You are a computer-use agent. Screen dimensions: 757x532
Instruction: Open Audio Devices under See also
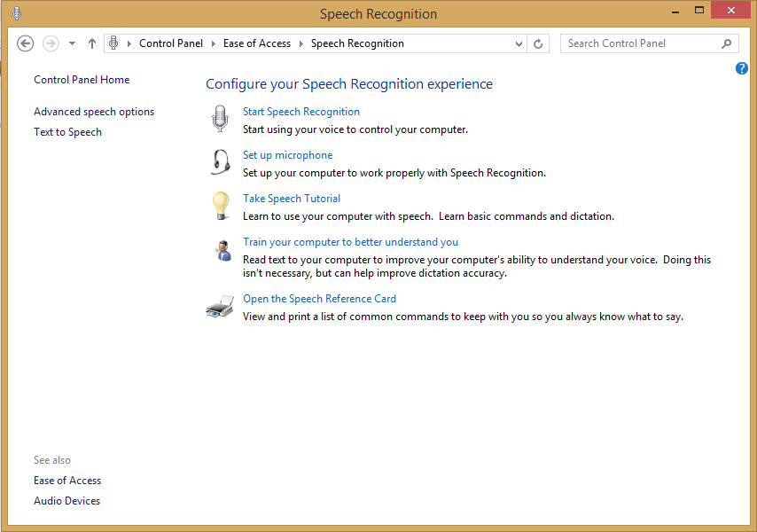pos(67,501)
